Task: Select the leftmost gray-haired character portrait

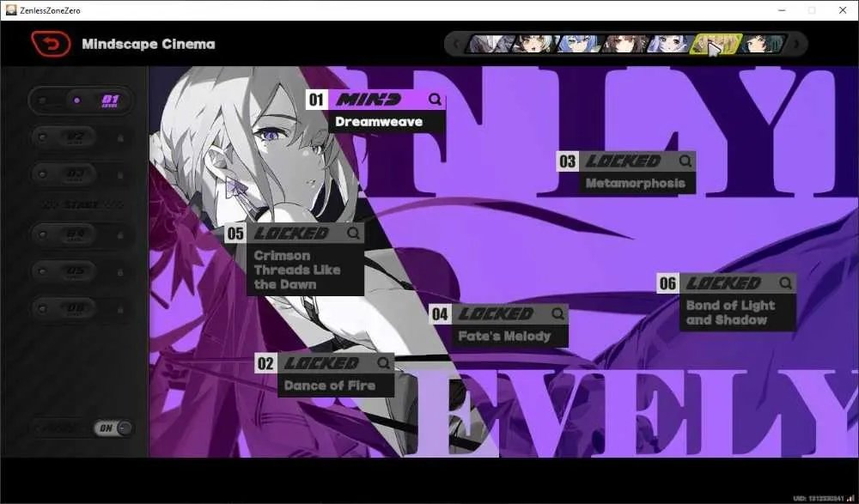Action: click(x=490, y=44)
